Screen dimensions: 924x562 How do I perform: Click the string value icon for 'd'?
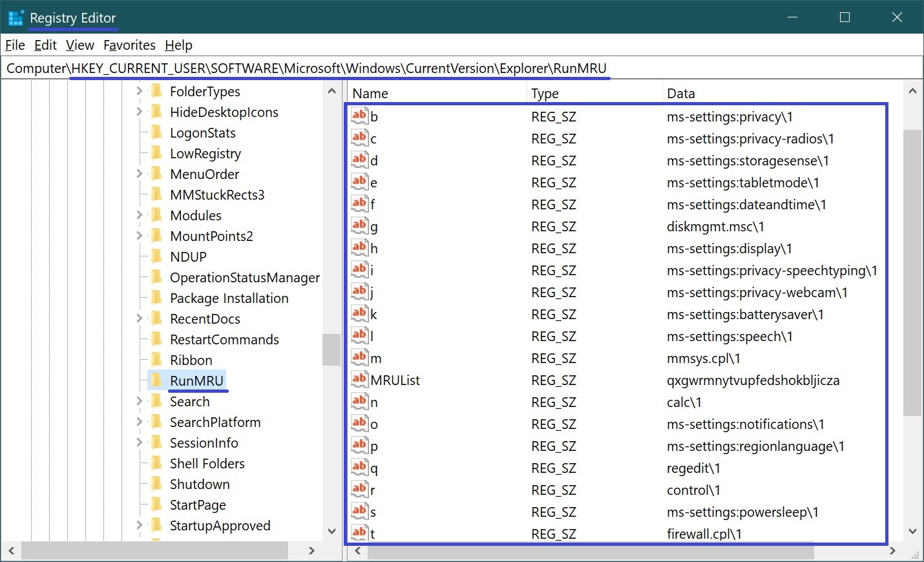click(360, 160)
